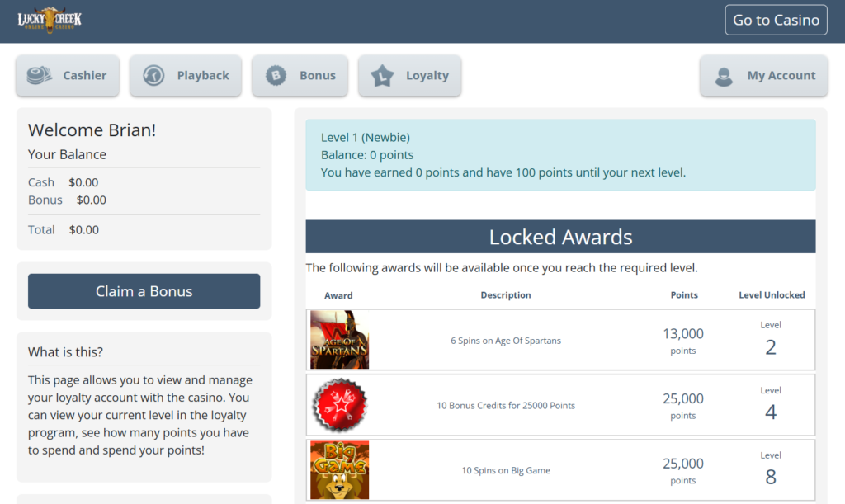The width and height of the screenshot is (845, 504).
Task: Click the Level Unlocked column header
Action: [x=772, y=295]
